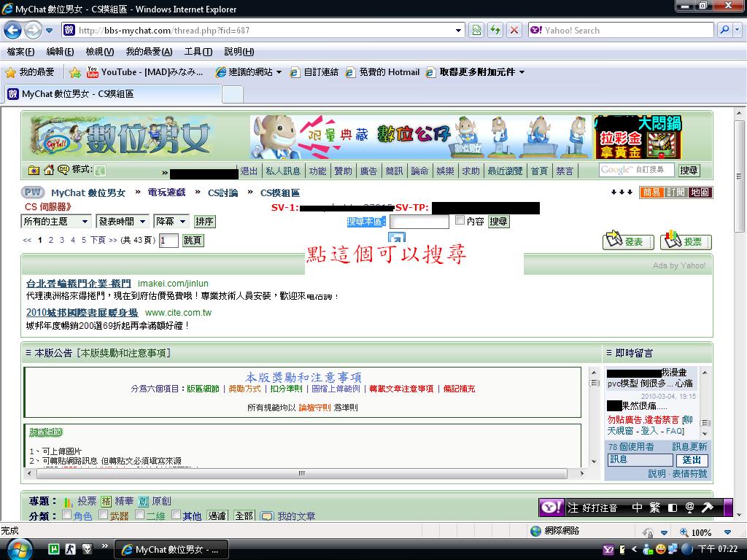Open the 論壇守則 forum rules link
This screenshot has width=747, height=560.
click(x=314, y=408)
